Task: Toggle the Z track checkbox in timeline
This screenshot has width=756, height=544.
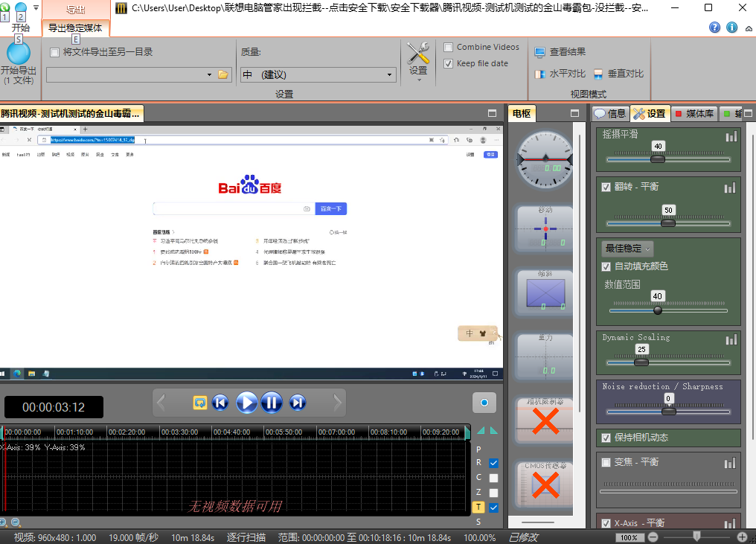Action: click(493, 493)
